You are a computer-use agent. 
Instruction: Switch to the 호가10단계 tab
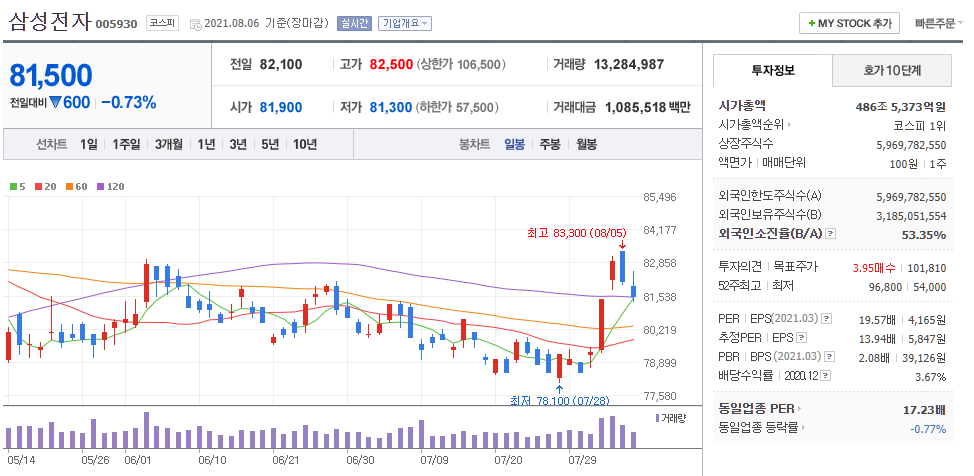pyautogui.click(x=891, y=70)
